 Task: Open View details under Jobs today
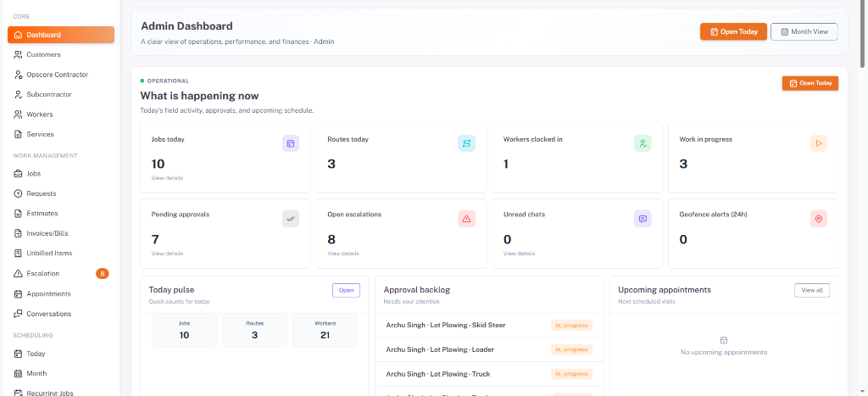(x=167, y=178)
